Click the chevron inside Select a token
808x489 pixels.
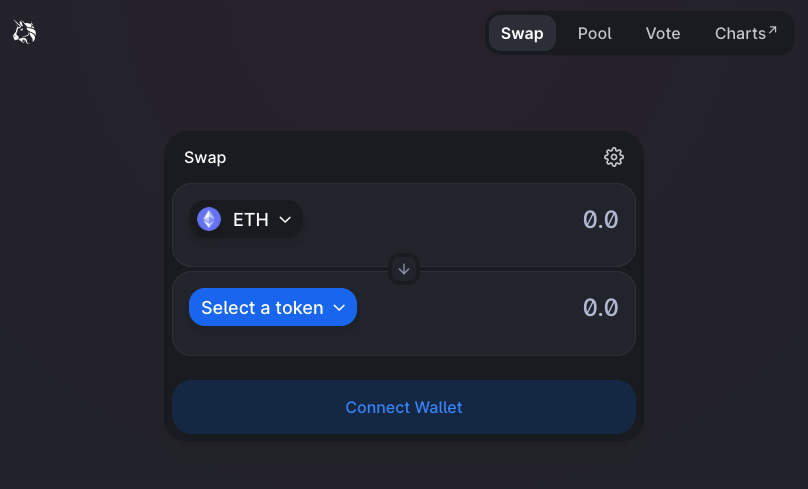[339, 308]
